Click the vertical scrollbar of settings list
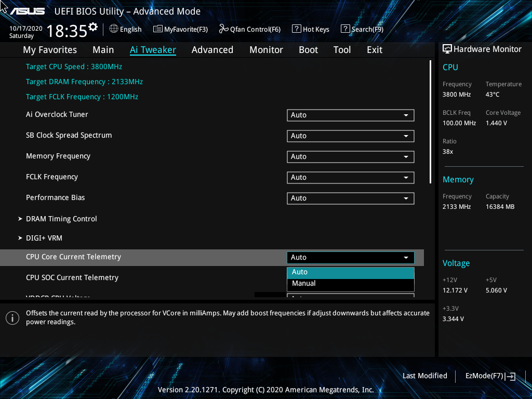The width and height of the screenshot is (532, 399). tap(430, 122)
